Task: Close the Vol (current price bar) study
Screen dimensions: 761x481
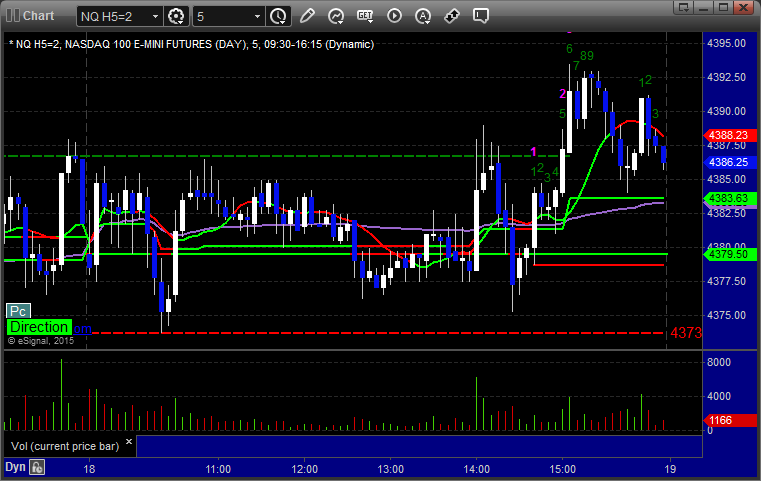Action: (x=129, y=442)
